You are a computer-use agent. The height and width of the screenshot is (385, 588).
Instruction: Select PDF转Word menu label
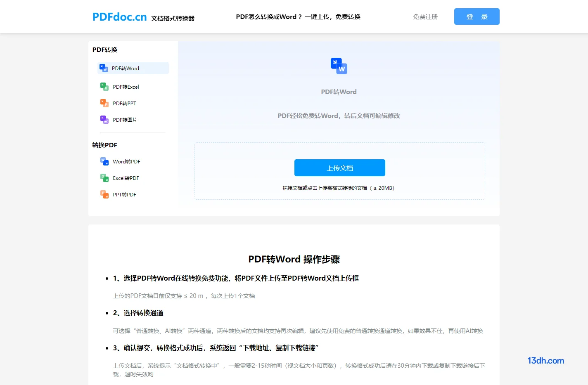[126, 68]
